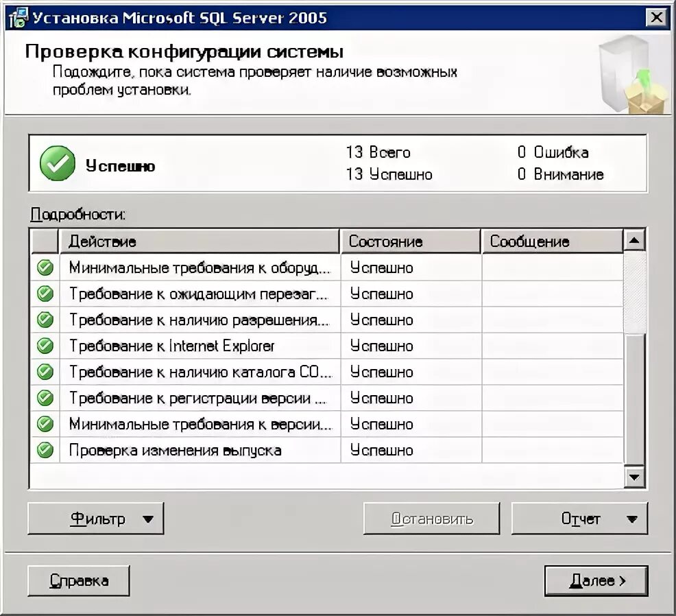
Task: Select row Минимальные требования к версии...
Action: pos(327,424)
